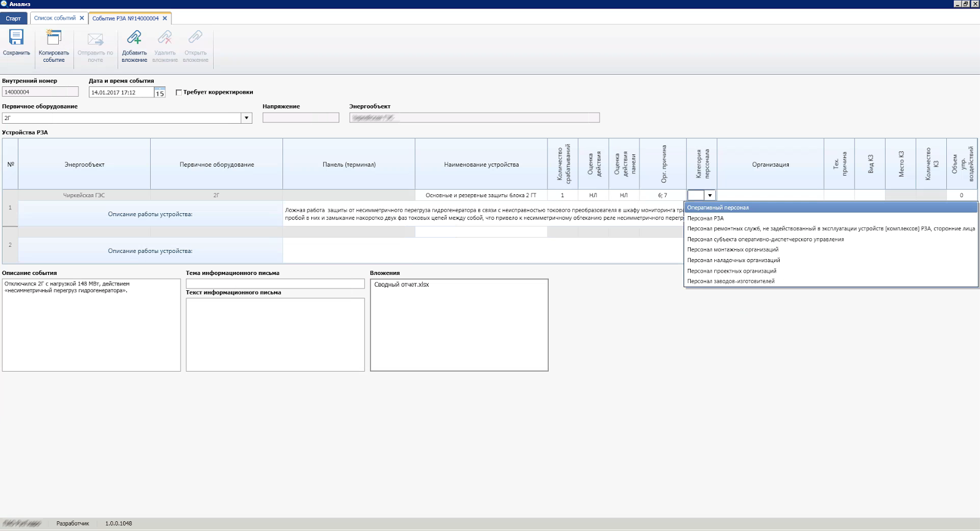The height and width of the screenshot is (531, 980).
Task: Click the Орг. причина column header
Action: tap(663, 164)
